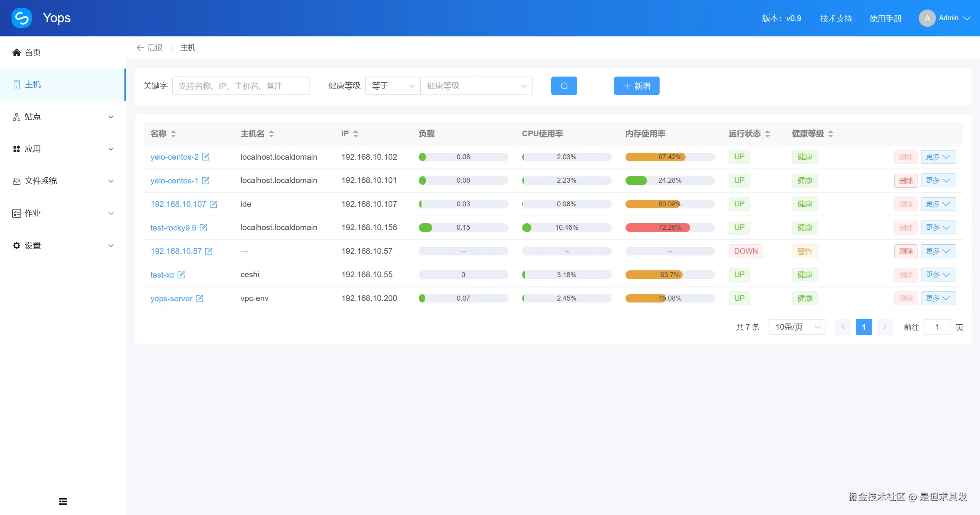Image resolution: width=980 pixels, height=515 pixels.
Task: Select the 主机 hosts icon in sidebar
Action: coord(16,84)
